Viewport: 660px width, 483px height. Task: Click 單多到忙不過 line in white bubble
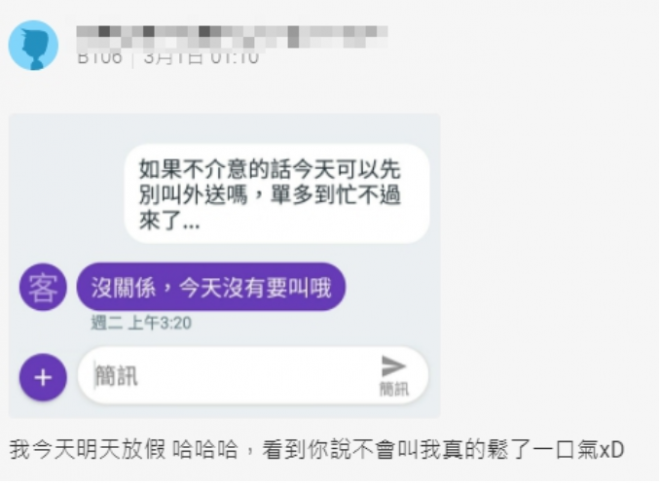(335, 195)
